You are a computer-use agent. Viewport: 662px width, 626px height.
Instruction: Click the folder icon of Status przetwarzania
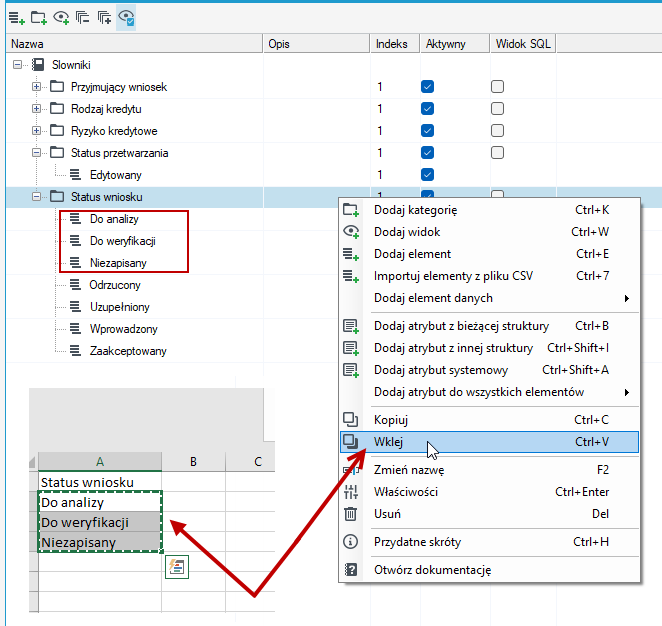pos(57,152)
